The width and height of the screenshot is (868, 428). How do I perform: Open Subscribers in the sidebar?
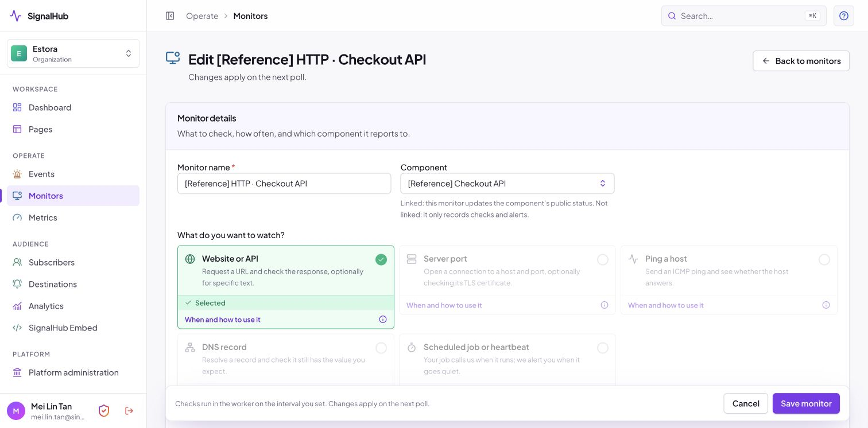click(x=73, y=262)
